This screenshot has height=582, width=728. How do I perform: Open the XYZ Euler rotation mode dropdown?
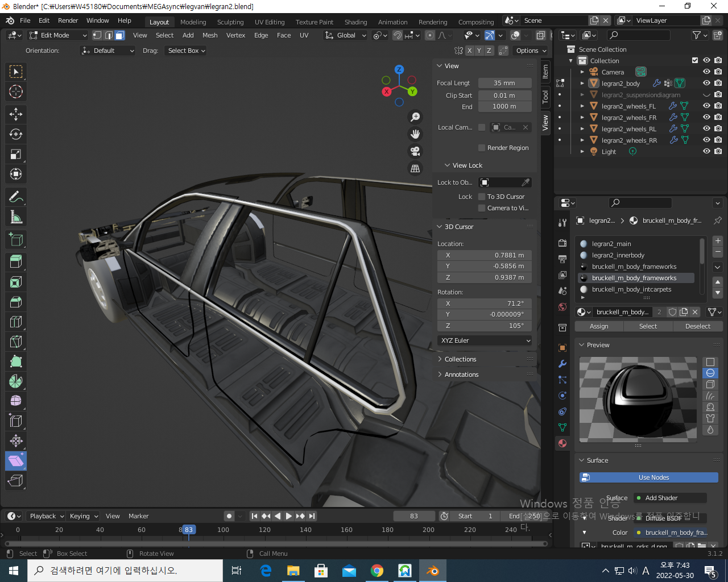(x=485, y=340)
